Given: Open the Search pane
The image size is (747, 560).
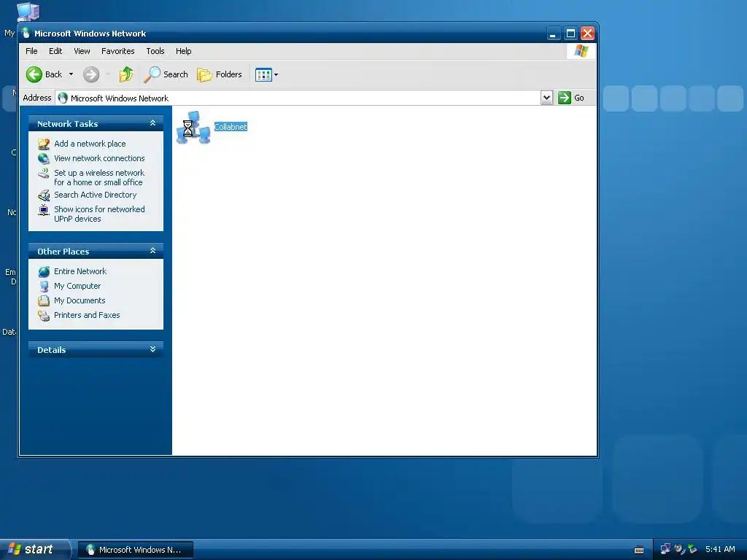Looking at the screenshot, I should (x=166, y=74).
